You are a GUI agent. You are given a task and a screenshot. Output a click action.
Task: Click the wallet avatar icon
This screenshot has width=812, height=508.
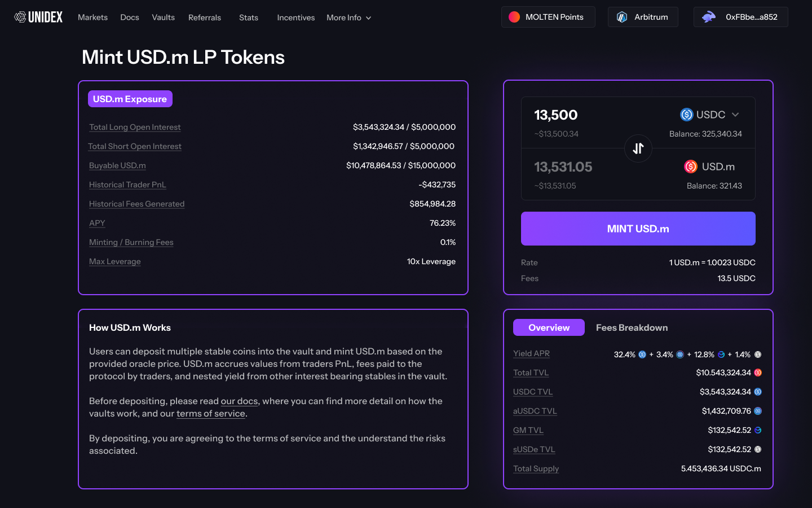click(x=709, y=17)
